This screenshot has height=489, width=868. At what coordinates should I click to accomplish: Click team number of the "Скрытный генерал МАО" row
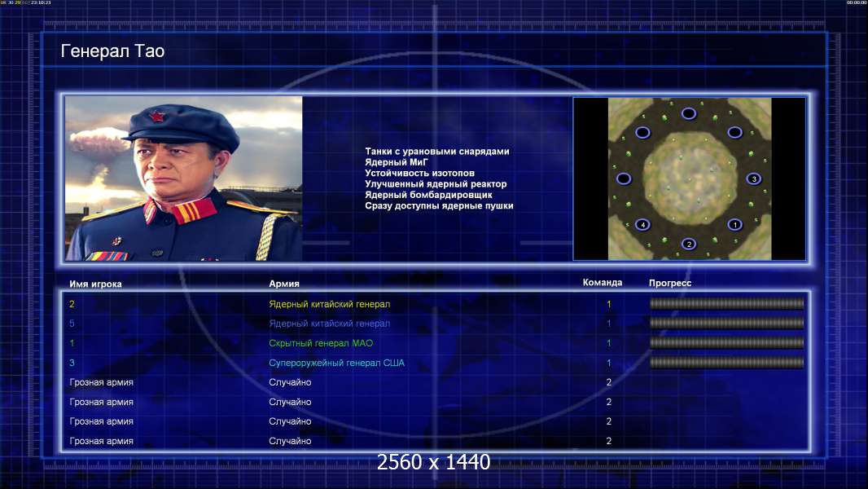click(609, 343)
